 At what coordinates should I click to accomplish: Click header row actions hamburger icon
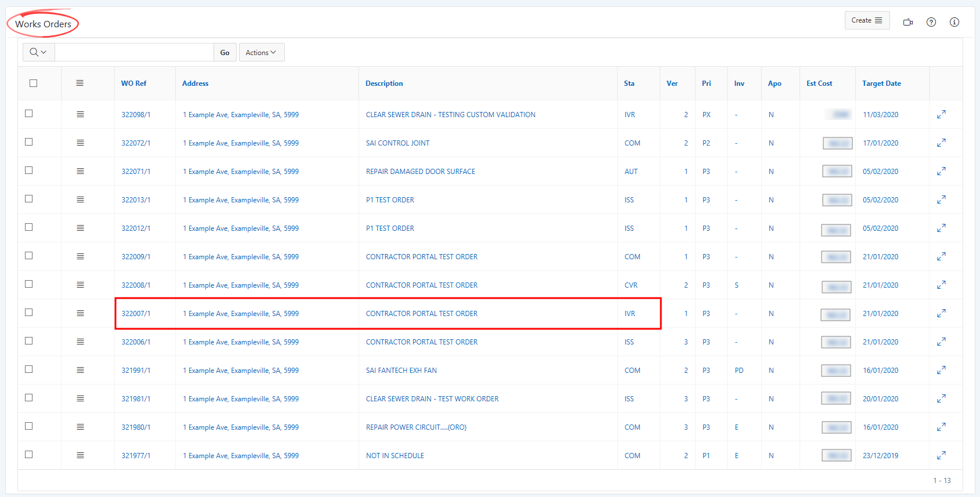[x=80, y=84]
